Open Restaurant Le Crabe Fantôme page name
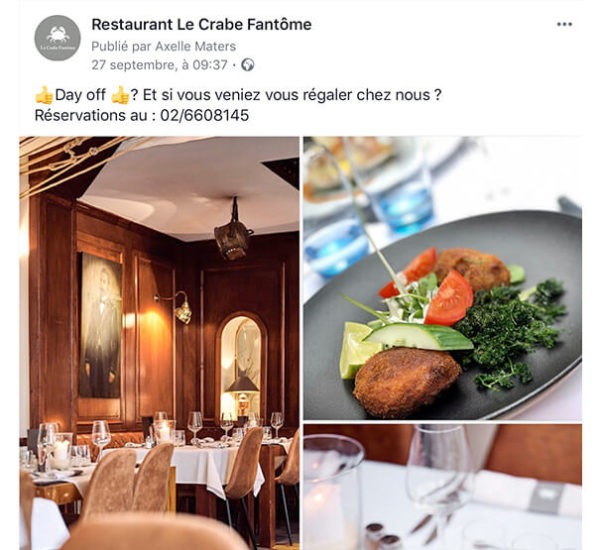 click(202, 24)
